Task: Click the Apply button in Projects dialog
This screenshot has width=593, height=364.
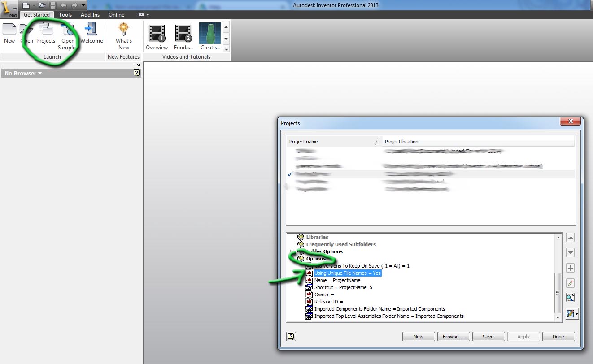Action: (523, 337)
